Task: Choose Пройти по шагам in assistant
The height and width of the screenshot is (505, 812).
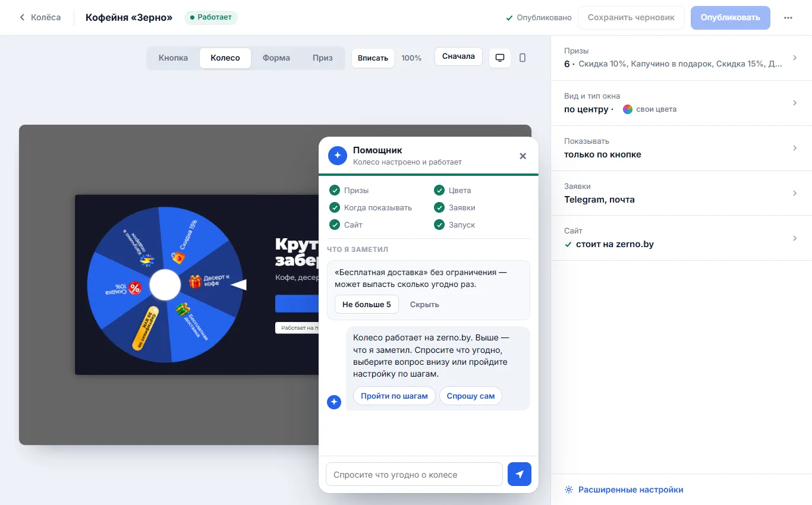Action: point(394,396)
